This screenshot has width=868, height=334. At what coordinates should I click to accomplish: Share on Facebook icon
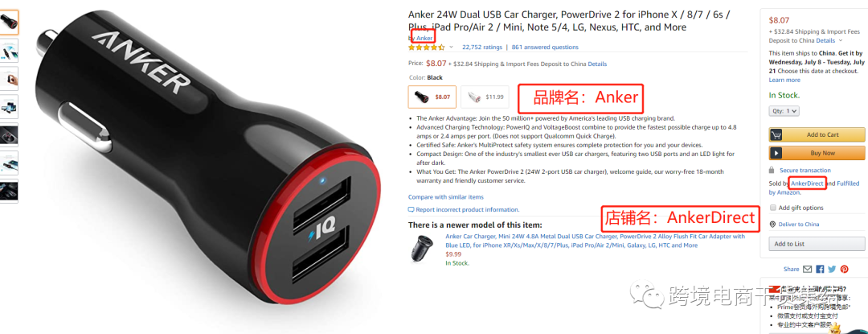[x=820, y=269]
